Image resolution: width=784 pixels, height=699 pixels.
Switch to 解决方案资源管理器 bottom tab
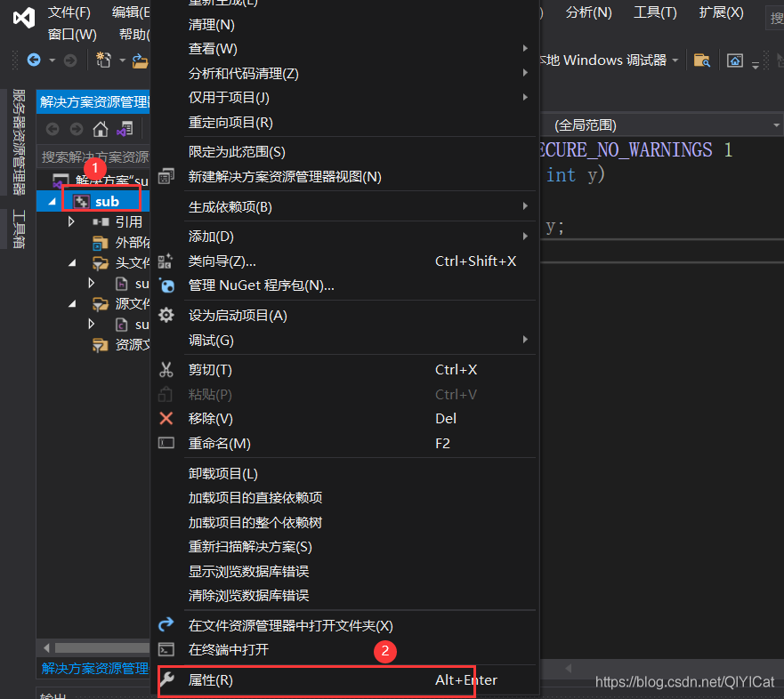click(95, 668)
